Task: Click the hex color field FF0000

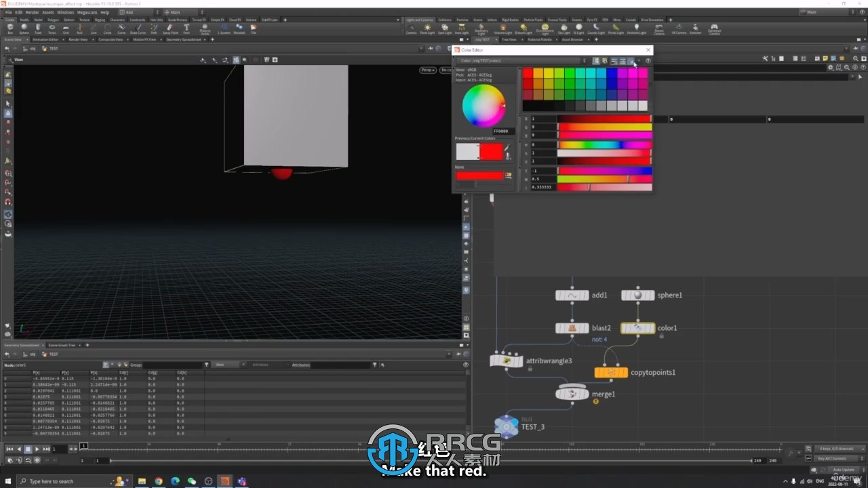Action: [x=502, y=131]
